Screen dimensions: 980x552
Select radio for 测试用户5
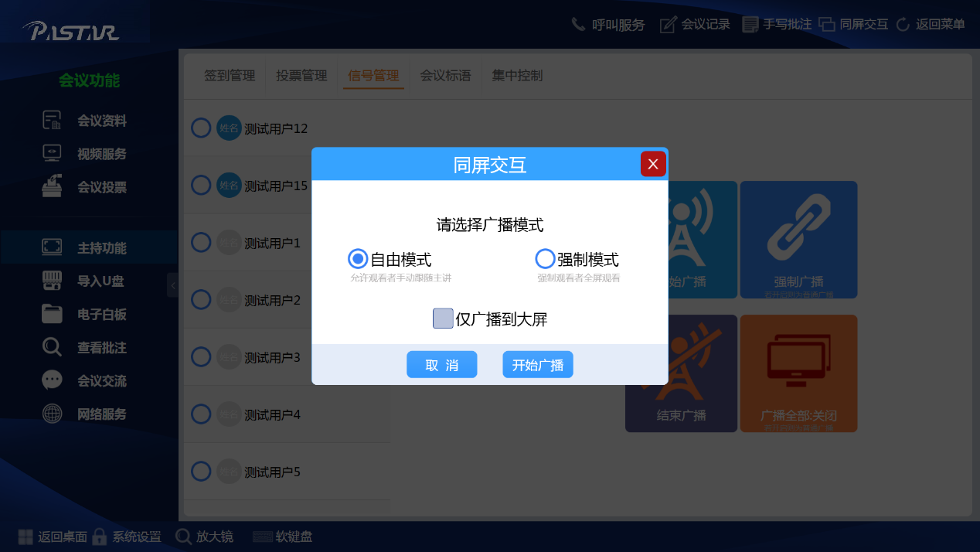[x=201, y=472]
